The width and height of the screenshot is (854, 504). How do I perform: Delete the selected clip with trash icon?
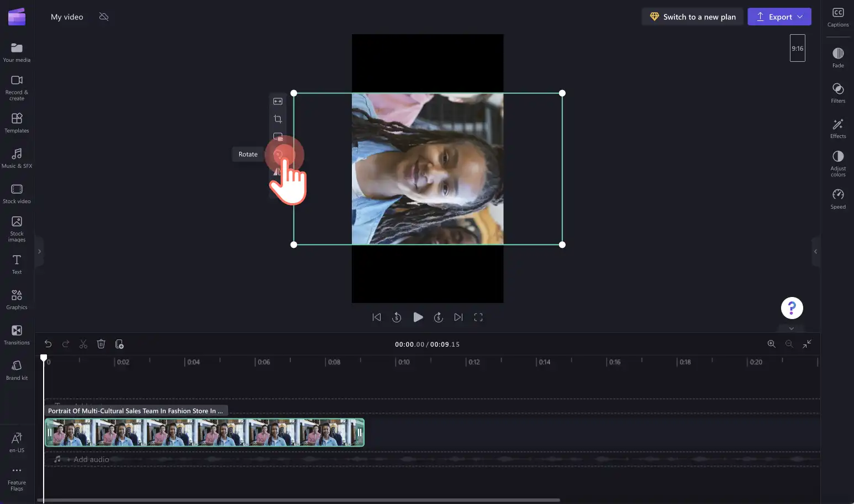click(101, 344)
